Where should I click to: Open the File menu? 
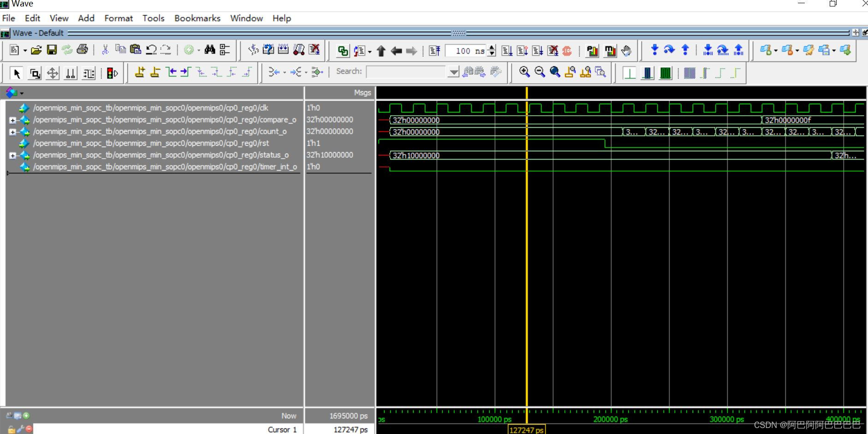pyautogui.click(x=9, y=18)
